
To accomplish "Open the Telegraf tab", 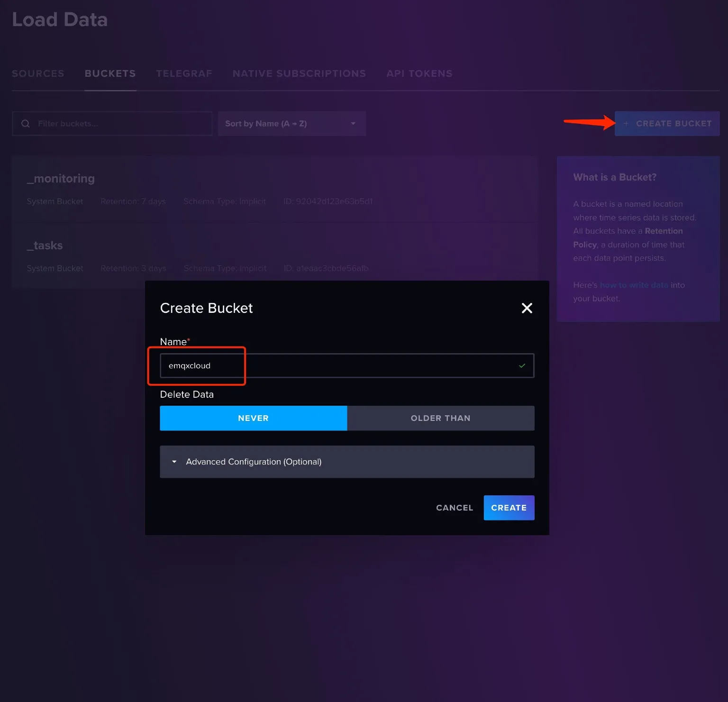I will tap(184, 73).
